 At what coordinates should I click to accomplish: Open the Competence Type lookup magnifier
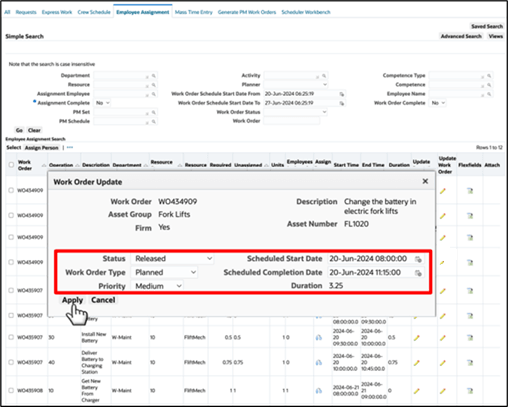tap(489, 76)
